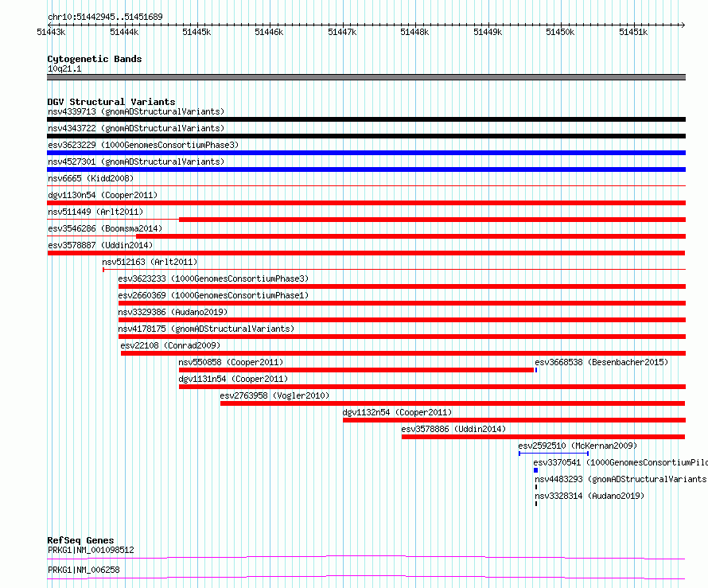This screenshot has width=708, height=588.
Task: Click the blue bar under nsv4527301
Action: click(x=366, y=169)
